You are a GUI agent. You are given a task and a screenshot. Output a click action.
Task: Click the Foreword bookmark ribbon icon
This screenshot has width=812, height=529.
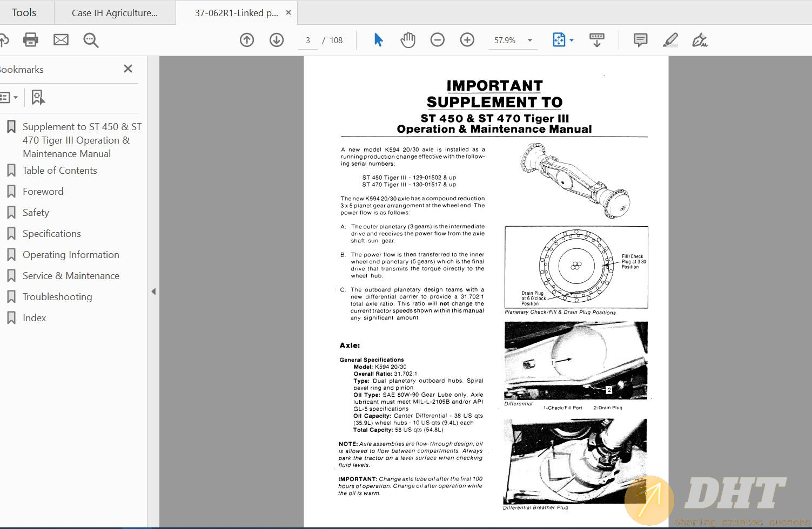[11, 192]
